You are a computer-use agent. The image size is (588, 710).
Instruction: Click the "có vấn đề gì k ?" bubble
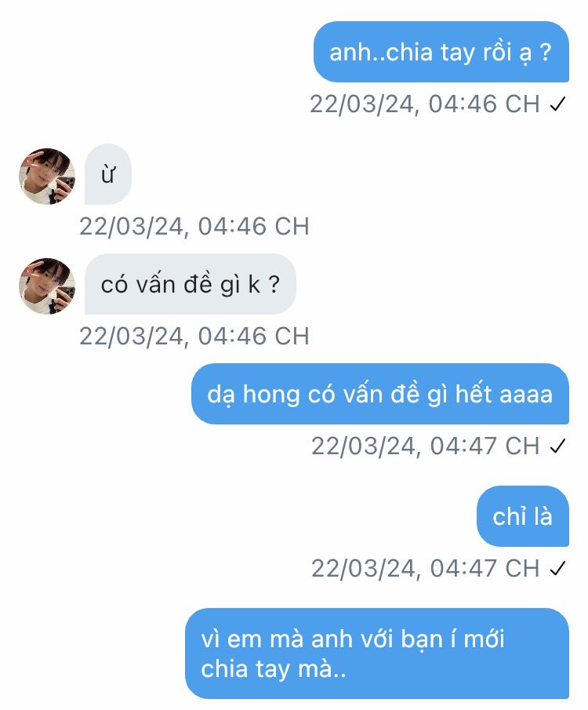pos(190,285)
